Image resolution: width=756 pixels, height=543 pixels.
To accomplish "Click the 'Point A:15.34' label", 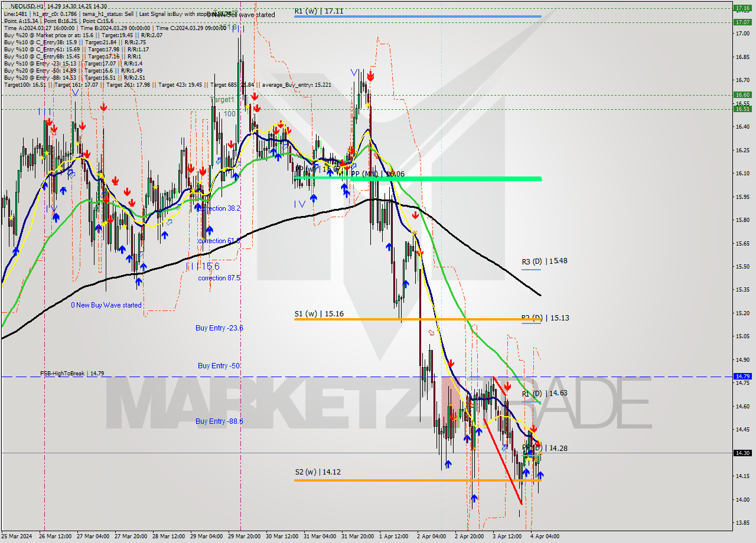I will click(20, 21).
